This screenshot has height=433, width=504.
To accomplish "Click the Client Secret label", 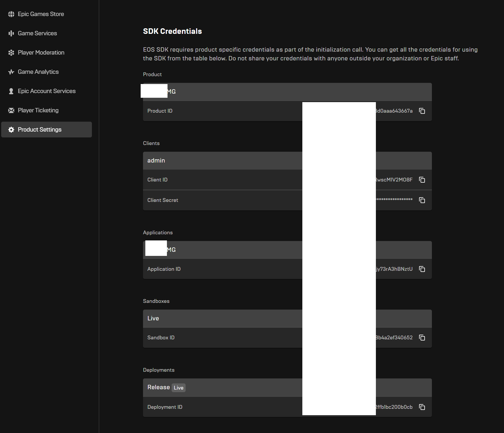I will (163, 200).
